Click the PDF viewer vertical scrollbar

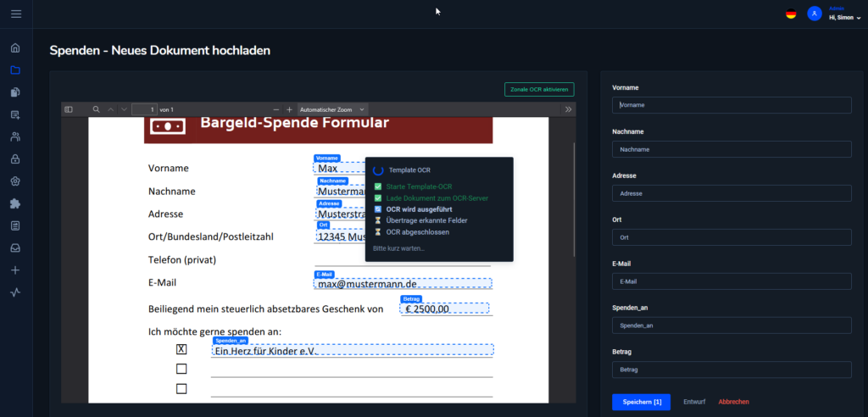coord(574,199)
